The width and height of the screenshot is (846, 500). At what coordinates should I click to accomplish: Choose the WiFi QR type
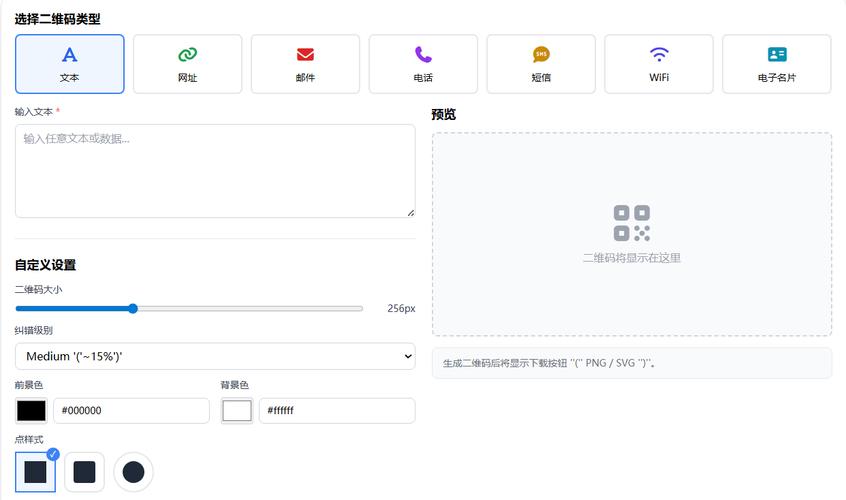659,64
